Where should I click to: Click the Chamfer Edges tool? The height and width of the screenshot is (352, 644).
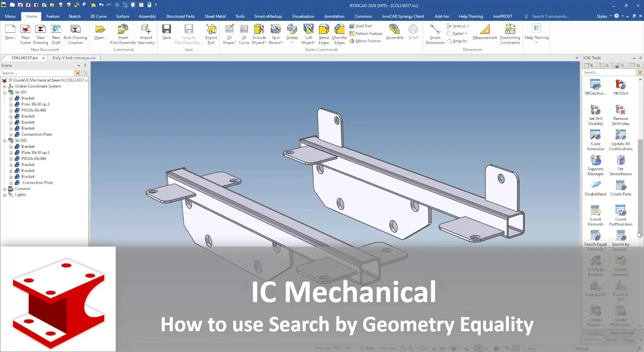pos(339,34)
